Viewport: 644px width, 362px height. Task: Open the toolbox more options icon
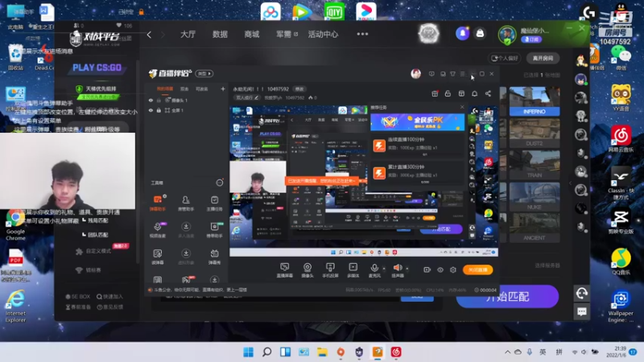pyautogui.click(x=220, y=183)
